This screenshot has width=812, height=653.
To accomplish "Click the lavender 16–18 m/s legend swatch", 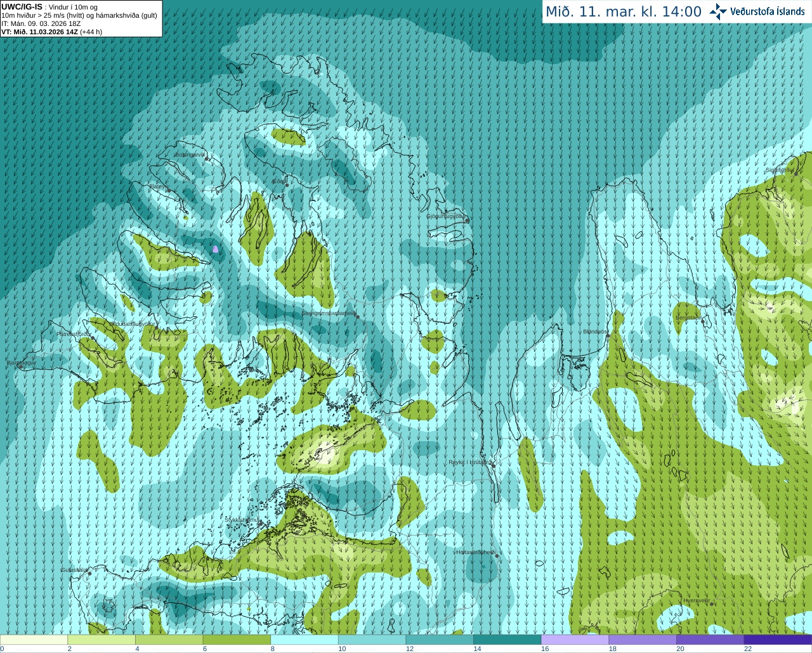I will (575, 640).
